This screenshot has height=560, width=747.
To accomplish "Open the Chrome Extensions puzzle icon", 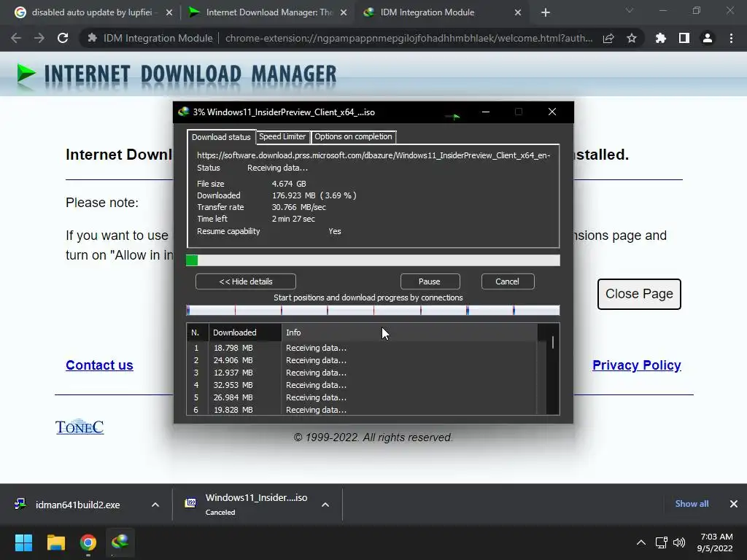I will point(661,38).
